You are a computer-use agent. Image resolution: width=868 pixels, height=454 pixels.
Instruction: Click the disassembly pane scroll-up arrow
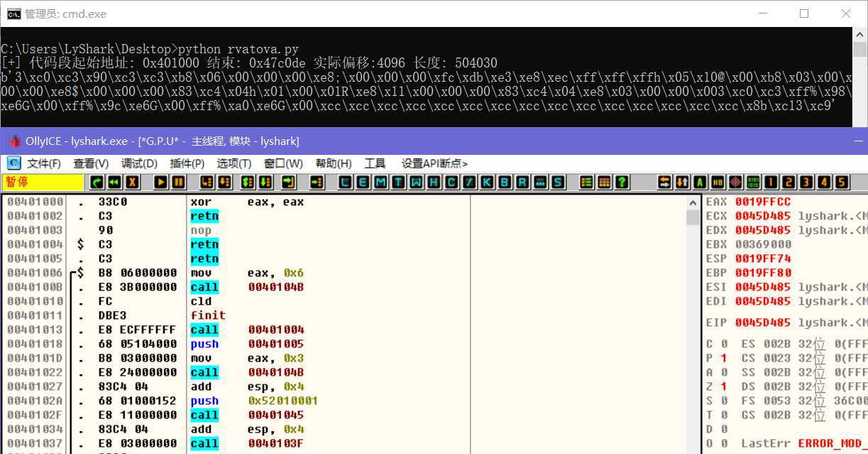[693, 203]
